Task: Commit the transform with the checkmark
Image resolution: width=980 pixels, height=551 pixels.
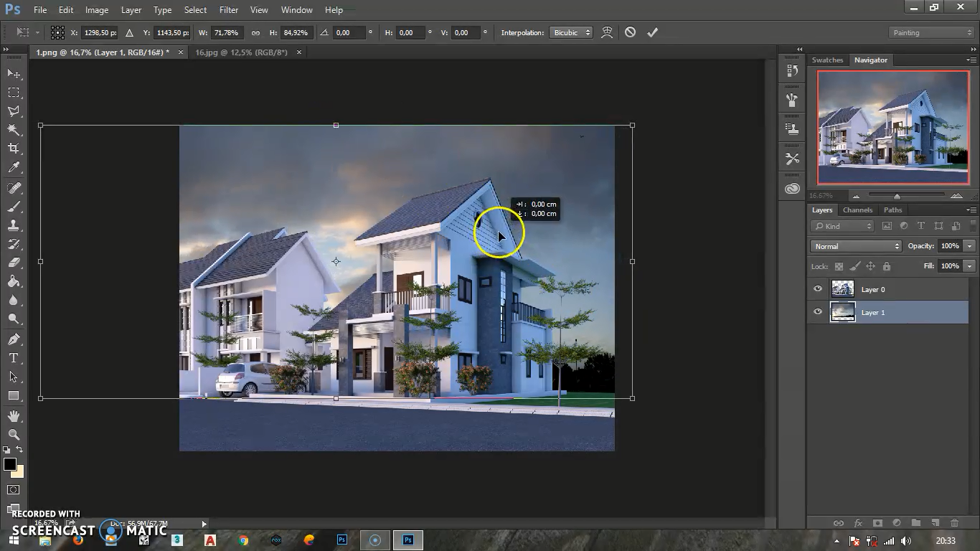Action: (x=652, y=32)
